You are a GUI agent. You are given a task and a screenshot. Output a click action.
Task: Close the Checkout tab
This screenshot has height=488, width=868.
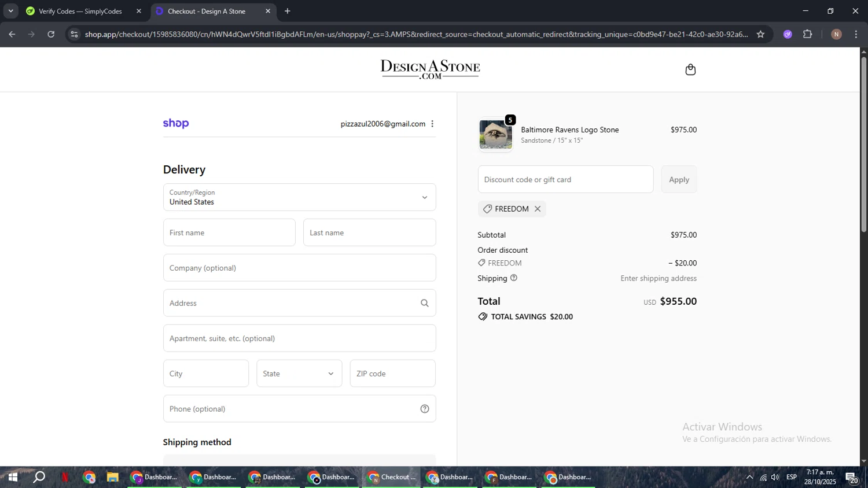pyautogui.click(x=268, y=11)
